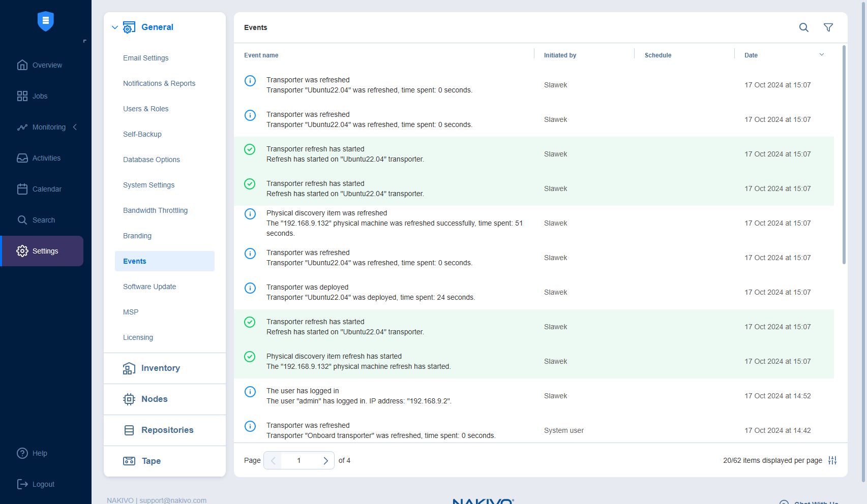The height and width of the screenshot is (504, 867).
Task: Click the page number input field
Action: [299, 460]
